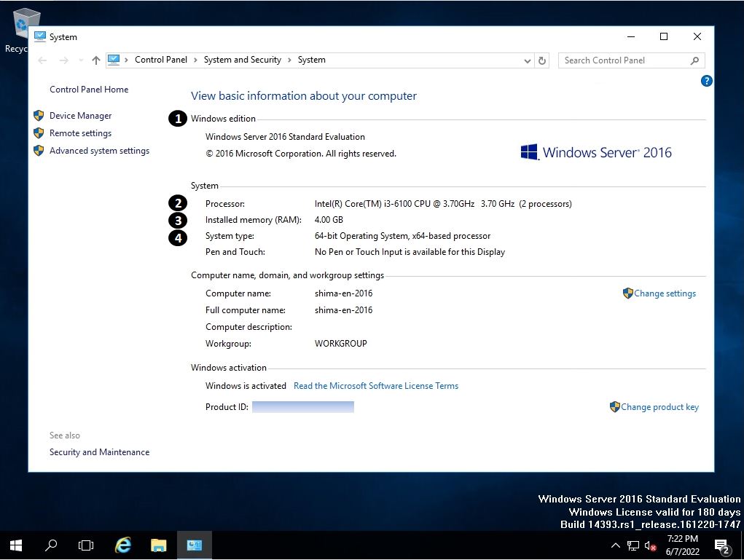Viewport: 744px width, 560px height.
Task: Open Security and Maintenance link
Action: (99, 452)
